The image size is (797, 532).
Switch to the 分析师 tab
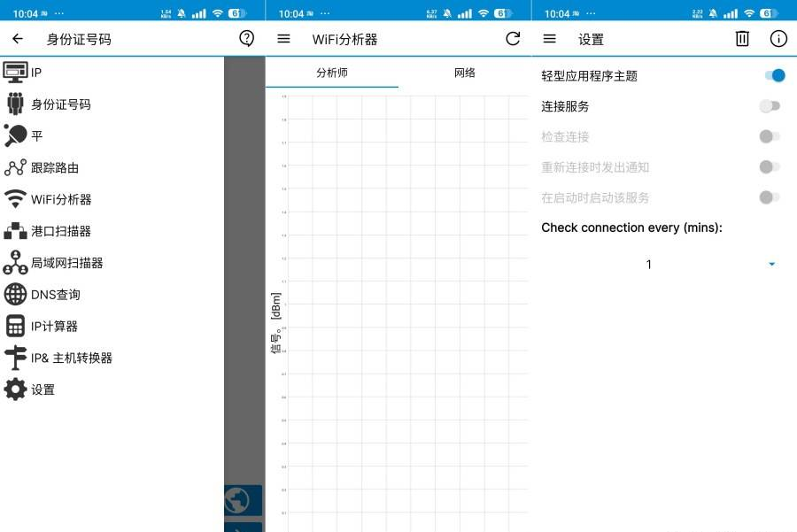pyautogui.click(x=332, y=73)
